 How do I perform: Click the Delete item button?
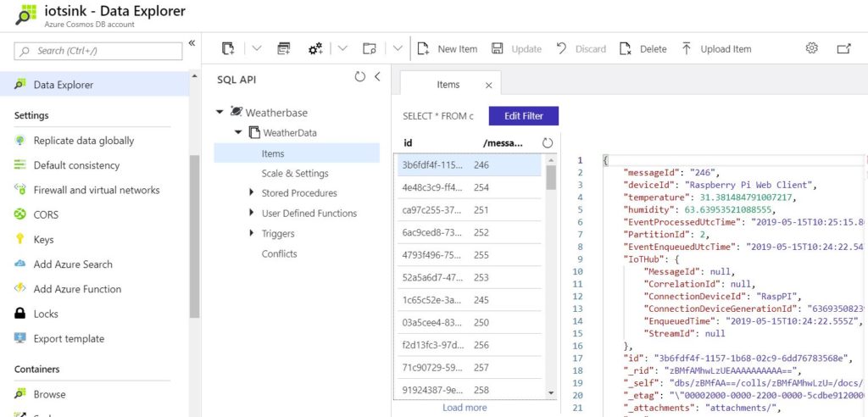(643, 48)
